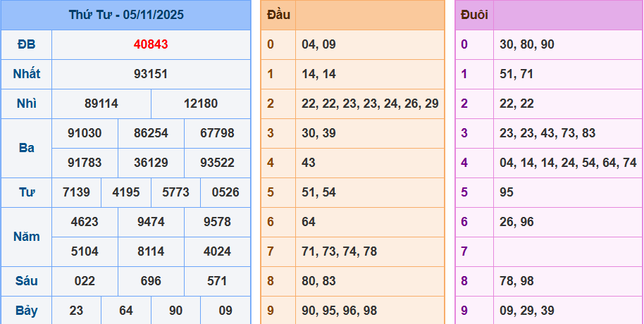644x324 pixels.
Task: Click the Đuôi column header
Action: 474,15
